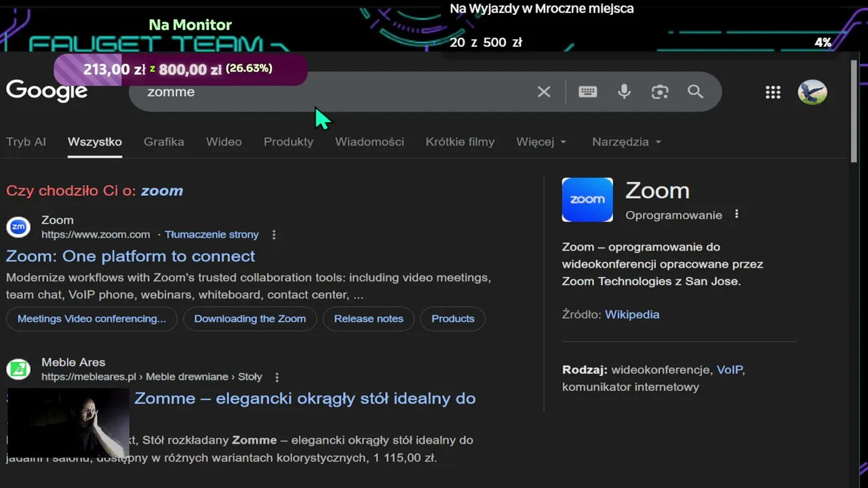The width and height of the screenshot is (868, 488).
Task: Open search by image camera icon
Action: coord(660,91)
